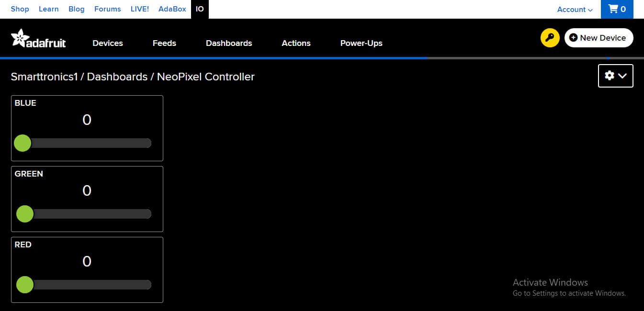
Task: Open the Shop link
Action: point(20,9)
